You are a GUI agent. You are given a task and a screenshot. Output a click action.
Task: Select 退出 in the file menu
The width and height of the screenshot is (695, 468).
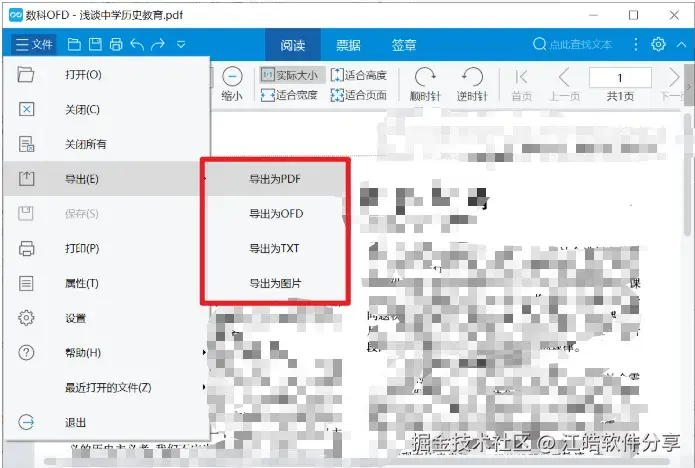106,422
